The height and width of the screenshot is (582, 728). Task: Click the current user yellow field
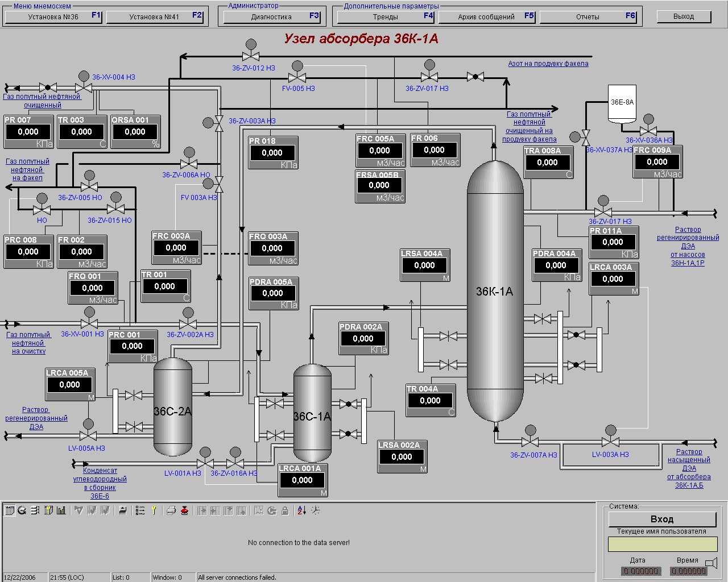point(663,544)
